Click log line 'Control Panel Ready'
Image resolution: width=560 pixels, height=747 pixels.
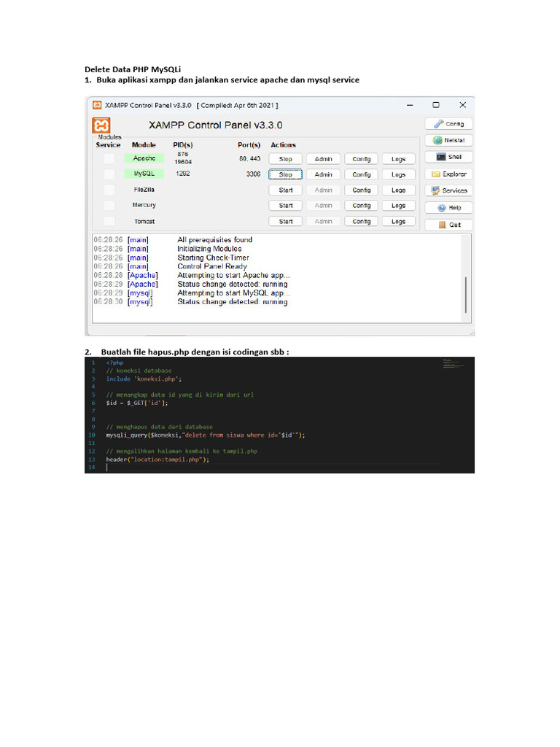tap(212, 266)
